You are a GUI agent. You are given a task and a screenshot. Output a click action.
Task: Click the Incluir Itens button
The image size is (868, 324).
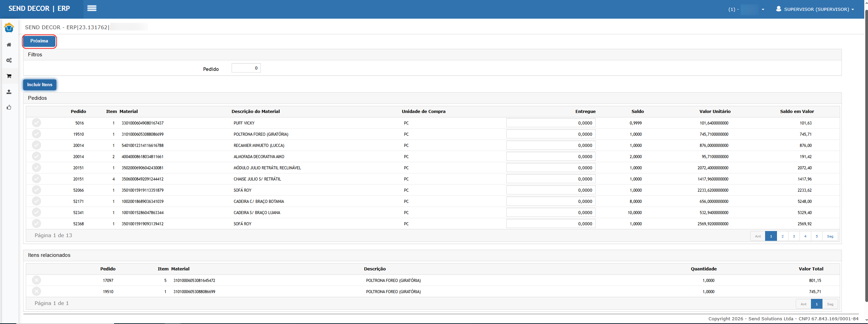click(x=40, y=85)
